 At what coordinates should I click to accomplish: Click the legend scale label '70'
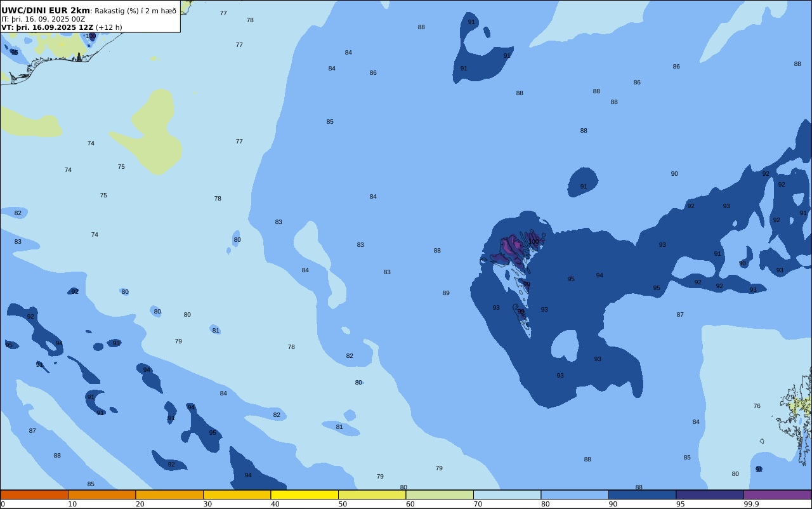point(478,504)
